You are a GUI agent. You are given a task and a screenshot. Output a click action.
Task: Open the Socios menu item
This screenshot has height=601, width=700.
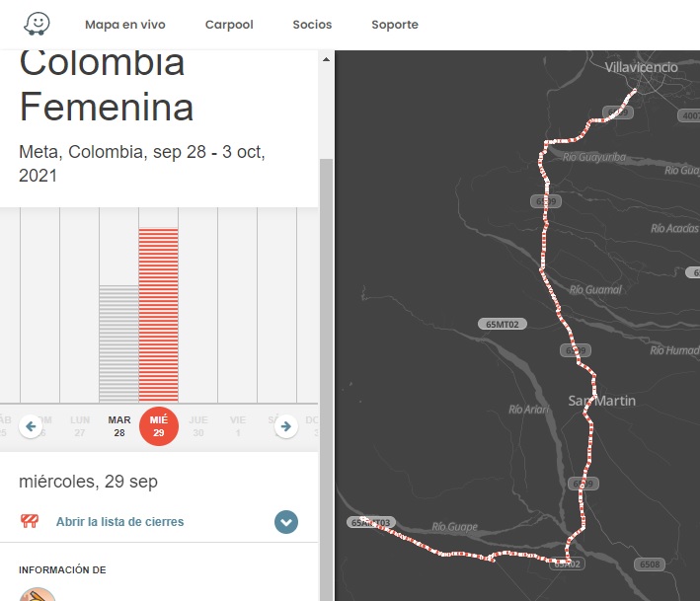pyautogui.click(x=312, y=25)
